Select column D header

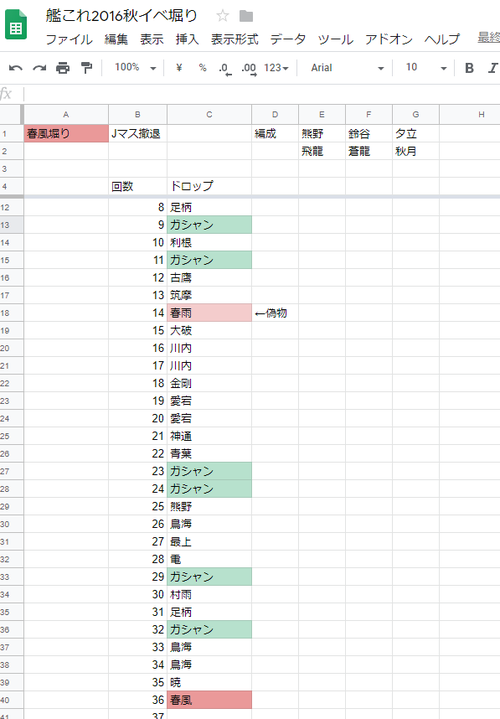coord(275,115)
